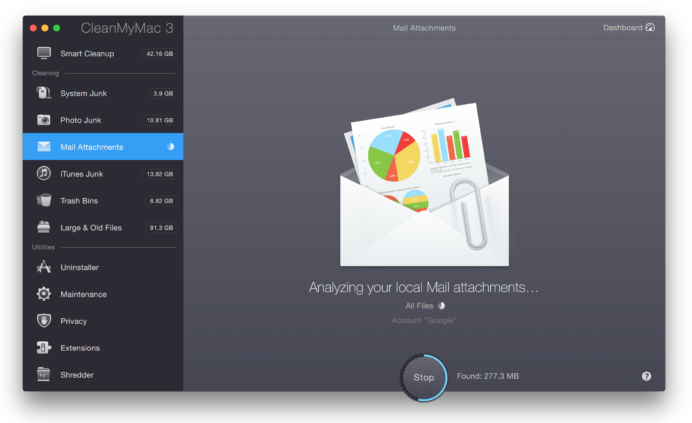Select Mail Attachments in sidebar
This screenshot has height=423, width=692.
pyautogui.click(x=103, y=147)
